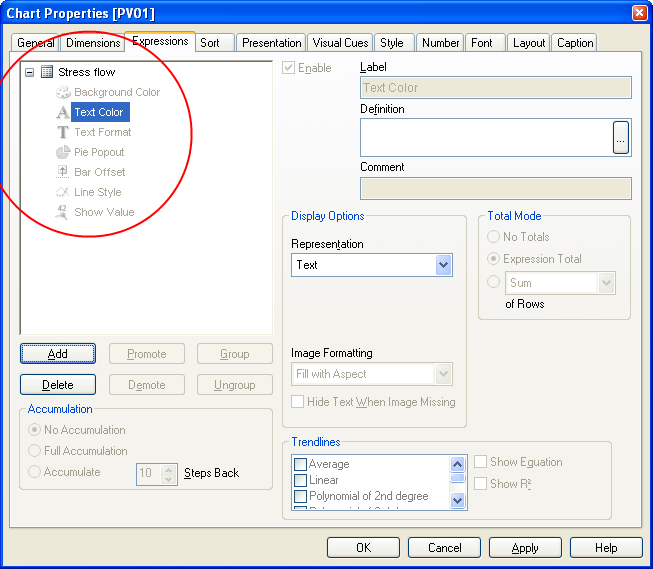The width and height of the screenshot is (653, 569).
Task: Open the Representation dropdown
Action: (444, 265)
